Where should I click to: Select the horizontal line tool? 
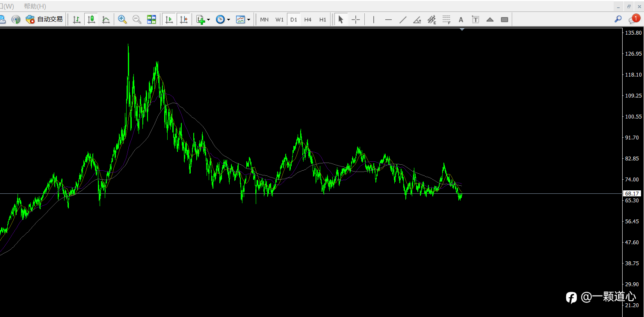[388, 19]
